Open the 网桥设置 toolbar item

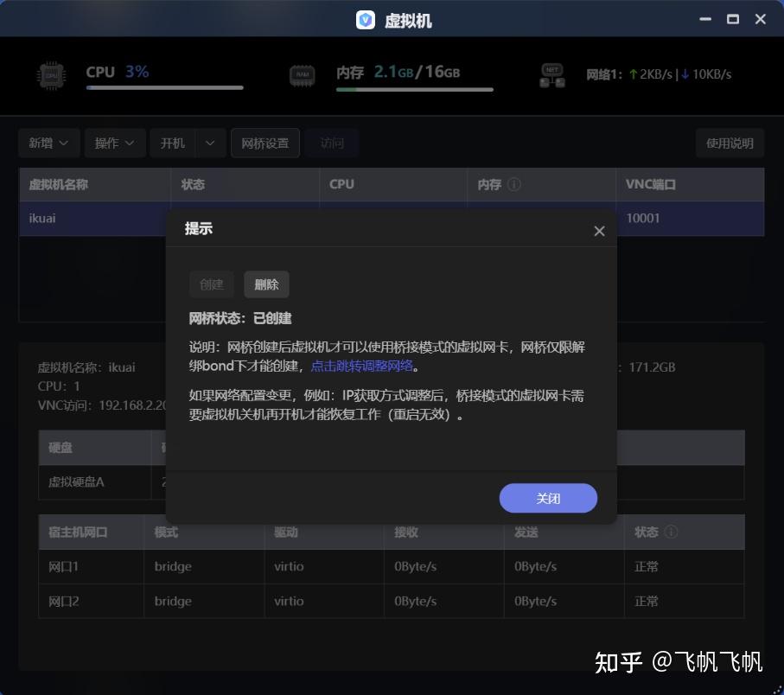click(265, 143)
